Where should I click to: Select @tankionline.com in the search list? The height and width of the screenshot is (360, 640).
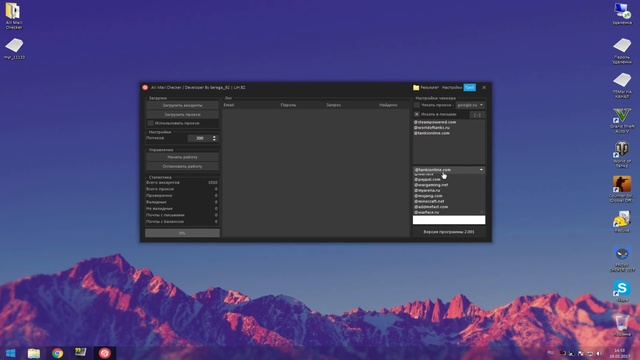431,133
